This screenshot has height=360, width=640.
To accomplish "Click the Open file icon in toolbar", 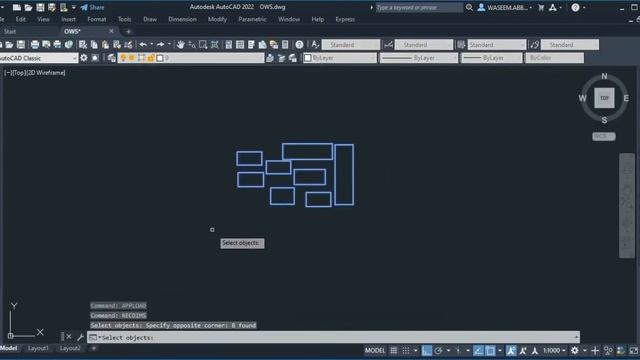I will pyautogui.click(x=9, y=45).
